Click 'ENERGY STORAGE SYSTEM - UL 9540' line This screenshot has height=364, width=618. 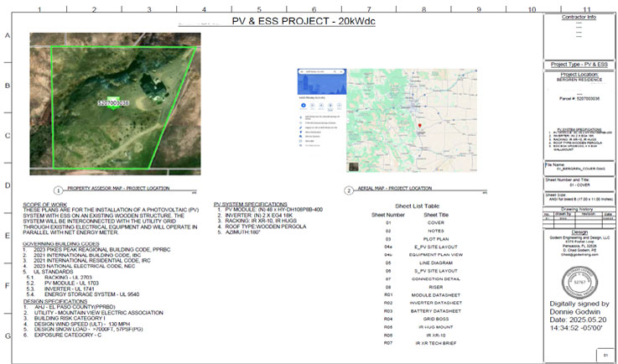pos(92,294)
